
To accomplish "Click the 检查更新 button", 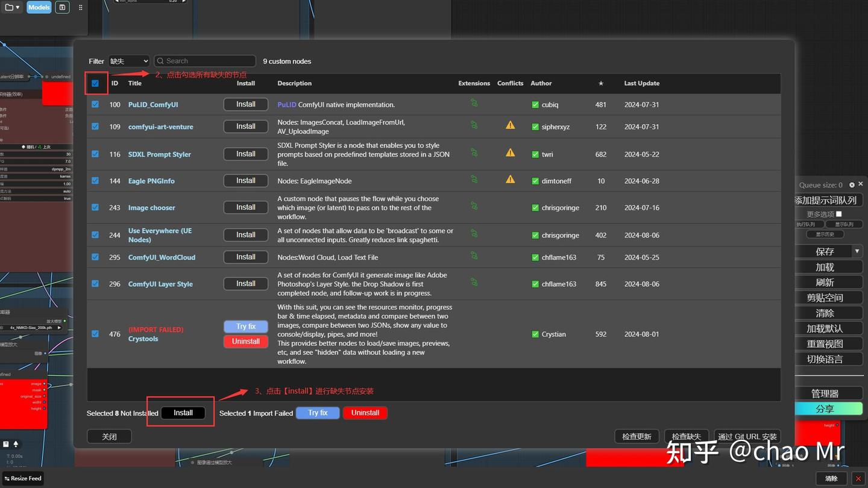I will point(637,436).
